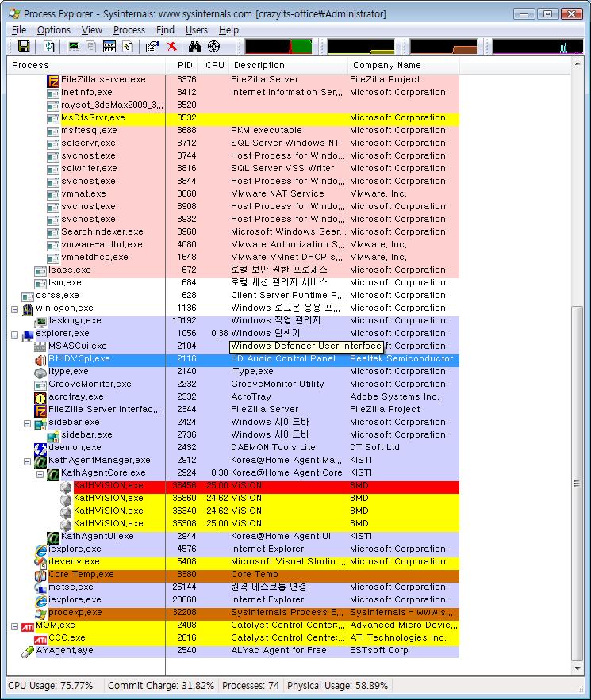Sort by the PID column header

[x=182, y=65]
